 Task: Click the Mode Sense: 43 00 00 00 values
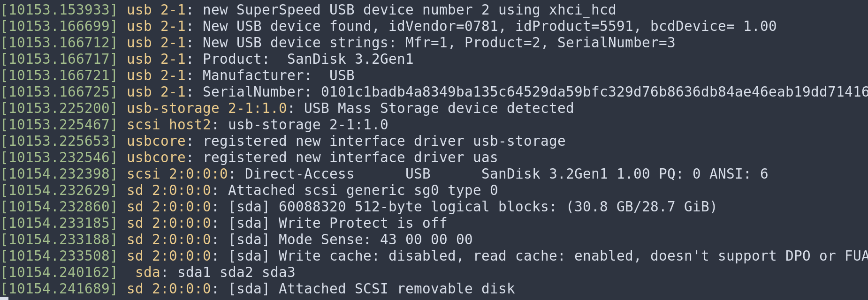[375, 240]
